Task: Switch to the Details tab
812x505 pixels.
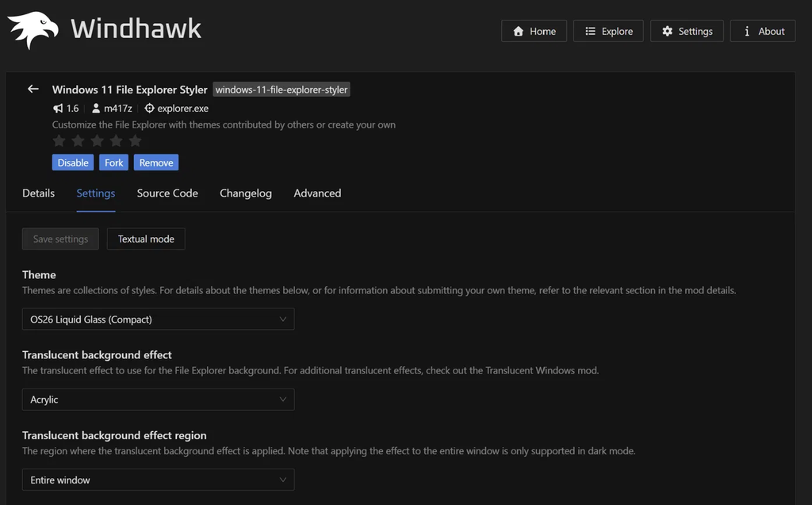Action: pos(38,193)
